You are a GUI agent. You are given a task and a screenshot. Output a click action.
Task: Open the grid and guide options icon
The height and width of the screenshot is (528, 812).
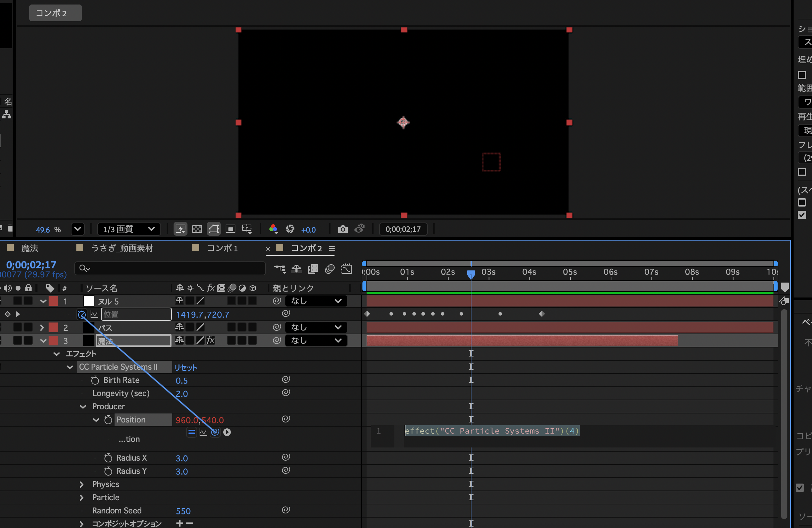(247, 229)
